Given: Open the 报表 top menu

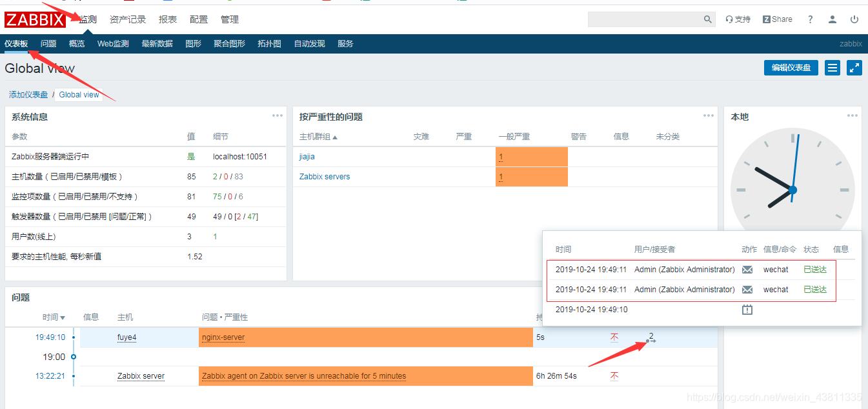Looking at the screenshot, I should (168, 19).
